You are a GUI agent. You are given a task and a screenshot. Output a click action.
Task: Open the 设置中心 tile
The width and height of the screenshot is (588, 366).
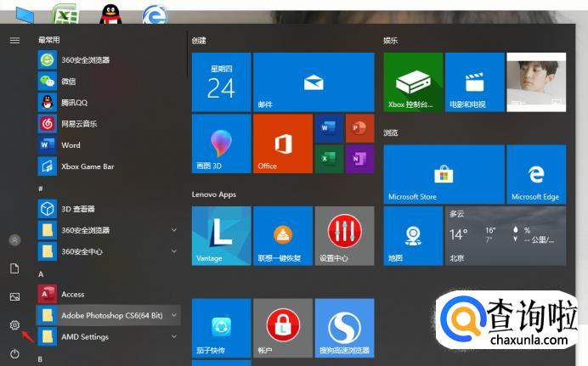(344, 236)
